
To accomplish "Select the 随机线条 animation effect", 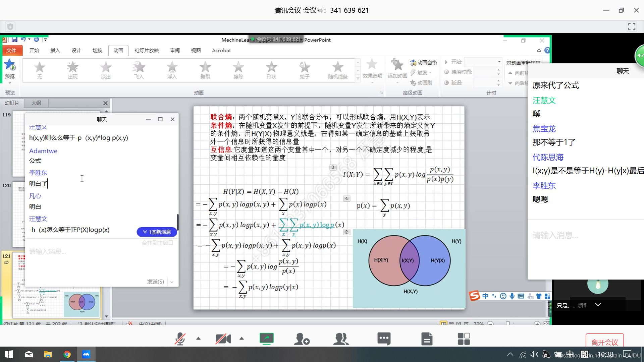I will click(338, 70).
